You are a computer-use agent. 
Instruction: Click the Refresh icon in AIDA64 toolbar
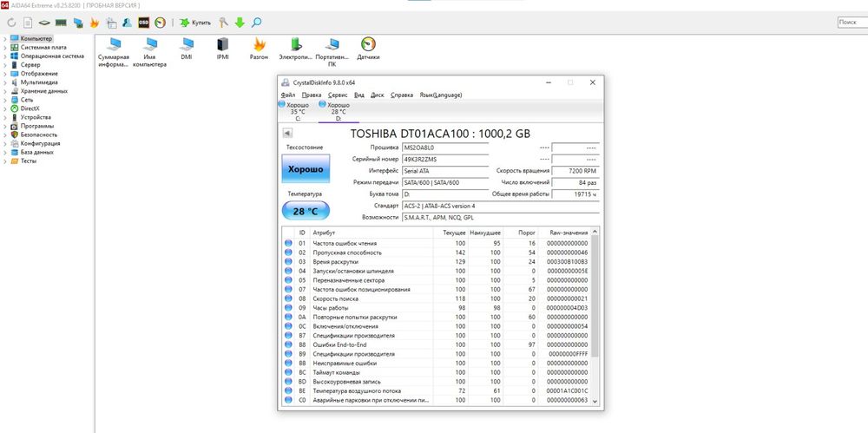coord(11,23)
